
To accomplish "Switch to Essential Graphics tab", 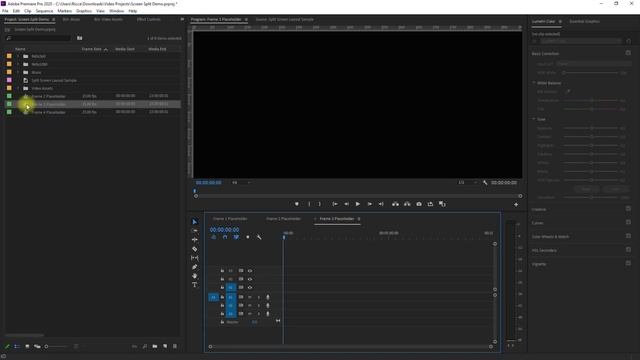I will click(584, 21).
